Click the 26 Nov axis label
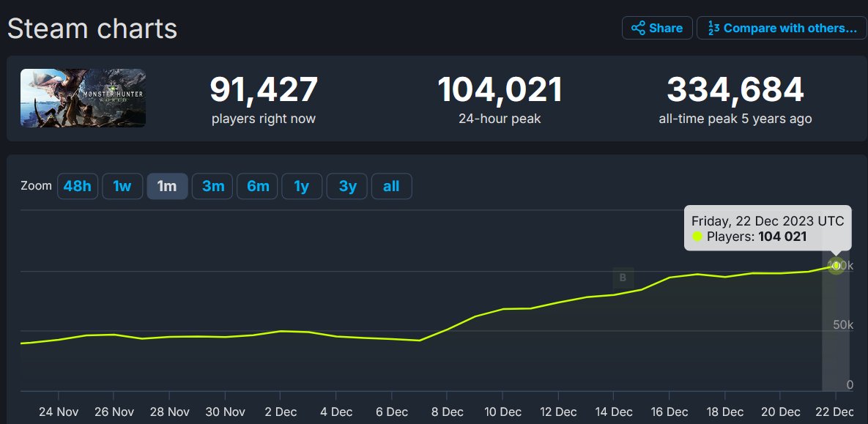Viewport: 868px width, 424px height. click(114, 412)
